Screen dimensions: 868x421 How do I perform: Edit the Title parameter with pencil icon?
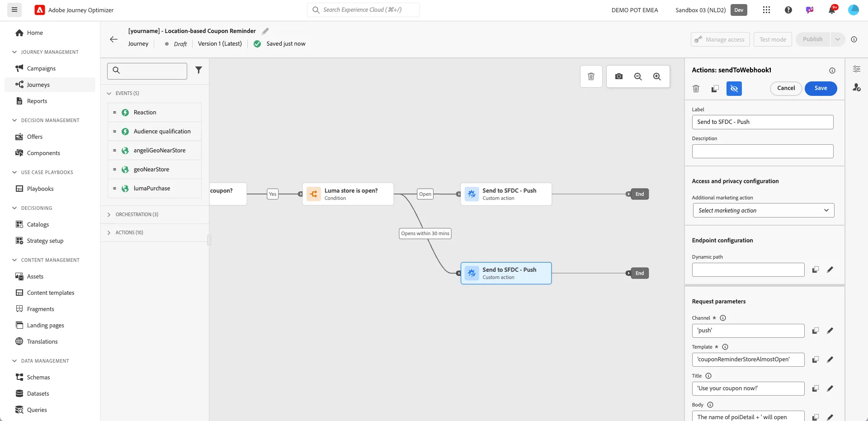coord(830,388)
